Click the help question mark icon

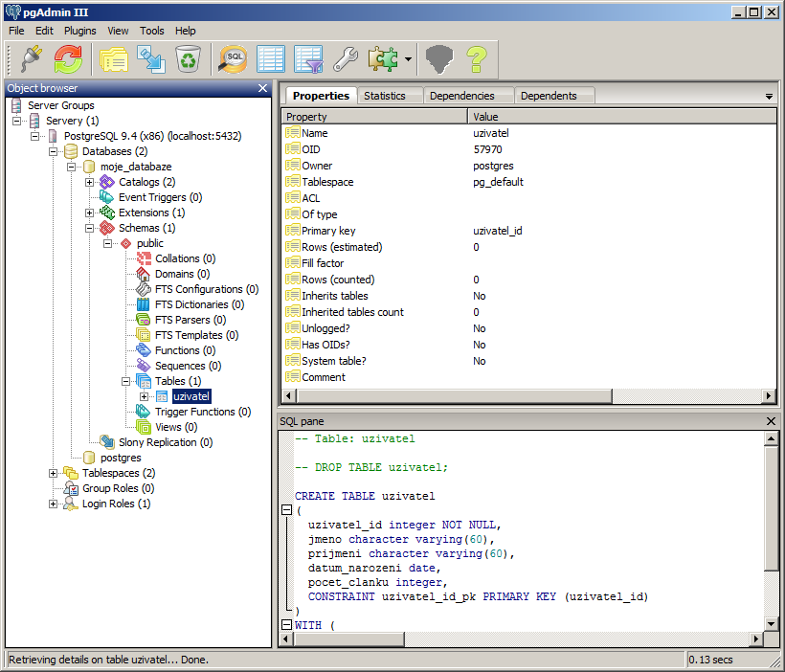click(x=477, y=59)
